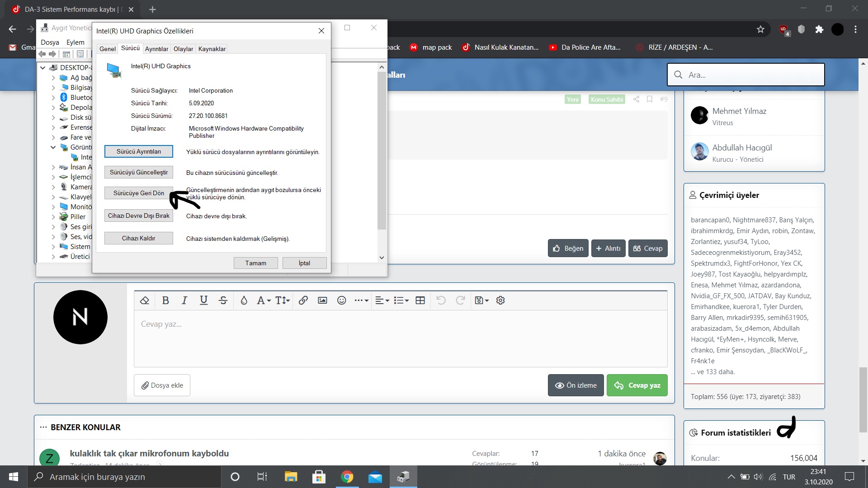
Task: Expand the Piller tree node
Action: tap(53, 217)
